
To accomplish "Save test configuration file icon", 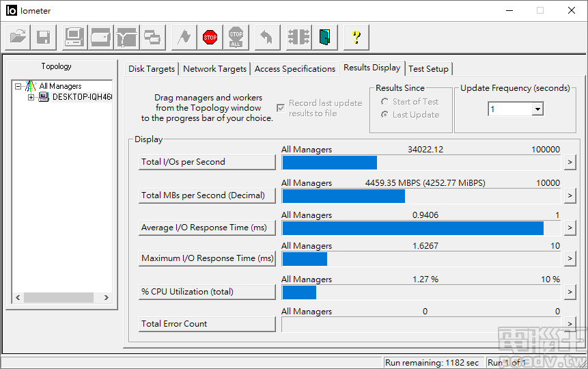I will click(44, 37).
